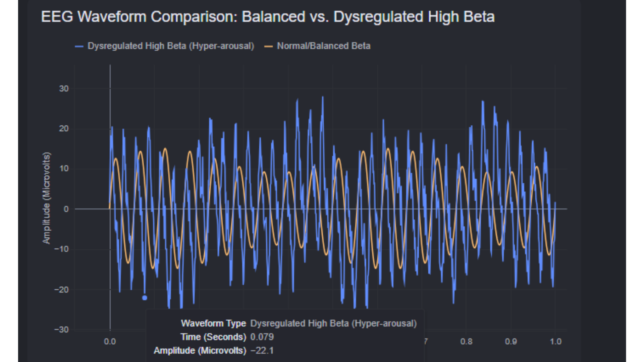Viewport: 644px width, 362px height.
Task: Click the x-axis tick label 1.0
Action: point(555,342)
